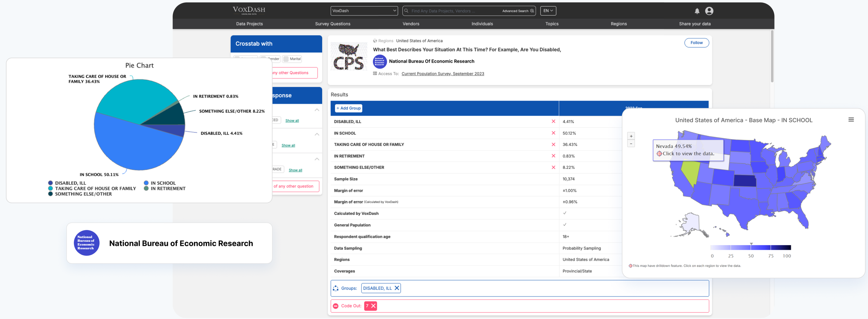Remove the SOMETHING ELSE/OTHER row with red X
The image size is (868, 319).
click(553, 167)
